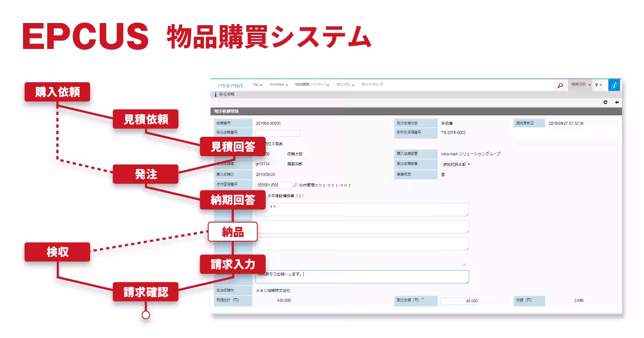Image resolution: width=644 pixels, height=338 pixels.
Task: Click the intra-mart logo
Action: tap(230, 85)
